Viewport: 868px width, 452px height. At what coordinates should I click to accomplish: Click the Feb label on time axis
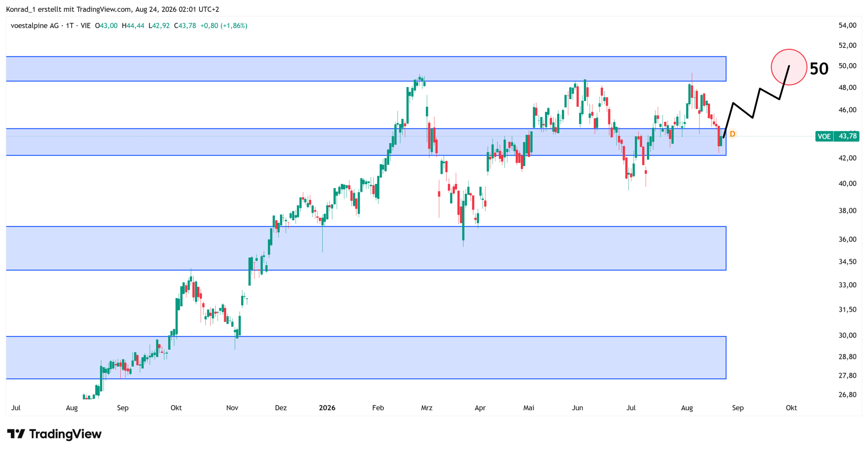(378, 408)
